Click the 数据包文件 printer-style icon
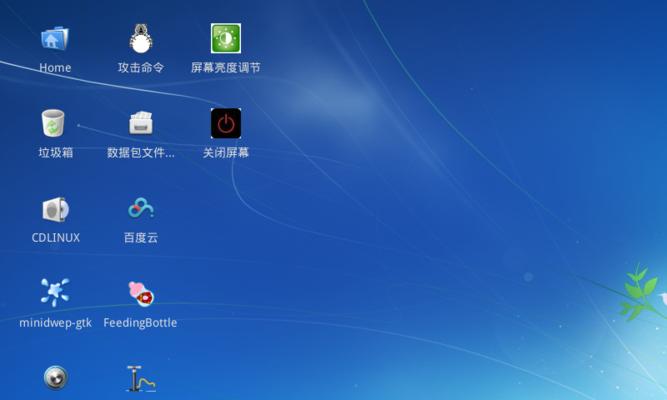This screenshot has width=667, height=400. click(140, 123)
